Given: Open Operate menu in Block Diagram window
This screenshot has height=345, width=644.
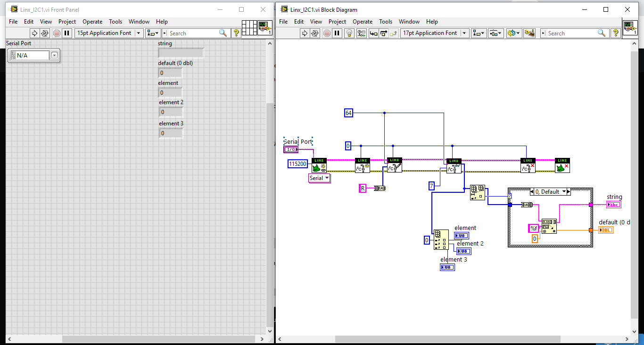Looking at the screenshot, I should pyautogui.click(x=363, y=22).
